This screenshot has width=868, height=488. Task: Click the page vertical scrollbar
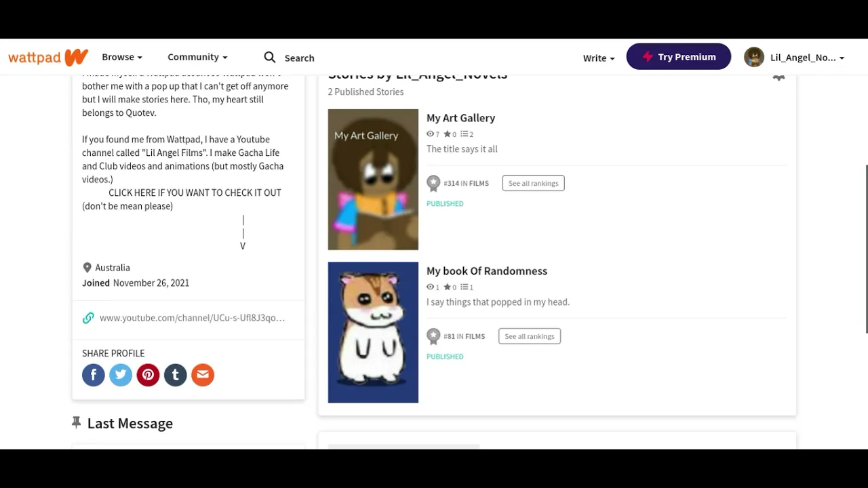tap(865, 249)
